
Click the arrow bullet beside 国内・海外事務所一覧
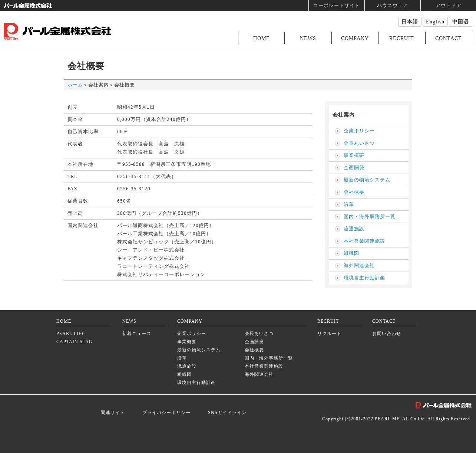337,217
